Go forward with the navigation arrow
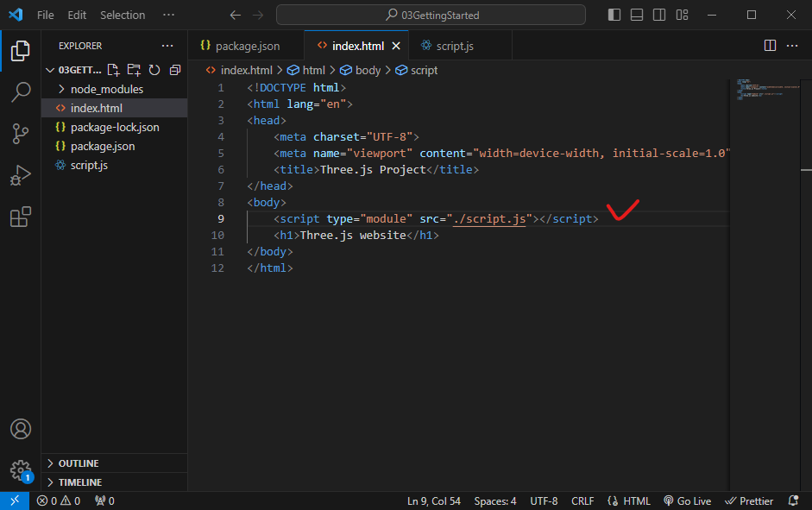The width and height of the screenshot is (812, 510). point(258,15)
